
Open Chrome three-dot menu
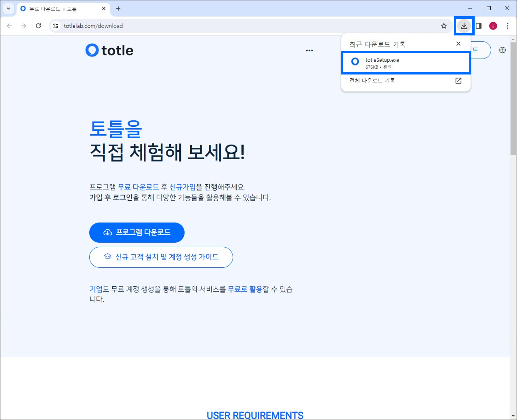[x=507, y=26]
